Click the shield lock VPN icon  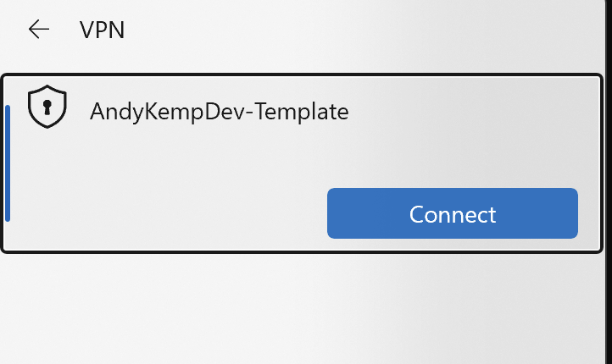pos(47,107)
